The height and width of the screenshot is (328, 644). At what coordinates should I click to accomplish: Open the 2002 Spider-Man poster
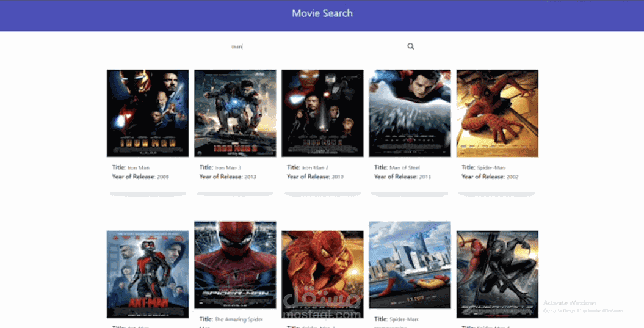point(497,114)
